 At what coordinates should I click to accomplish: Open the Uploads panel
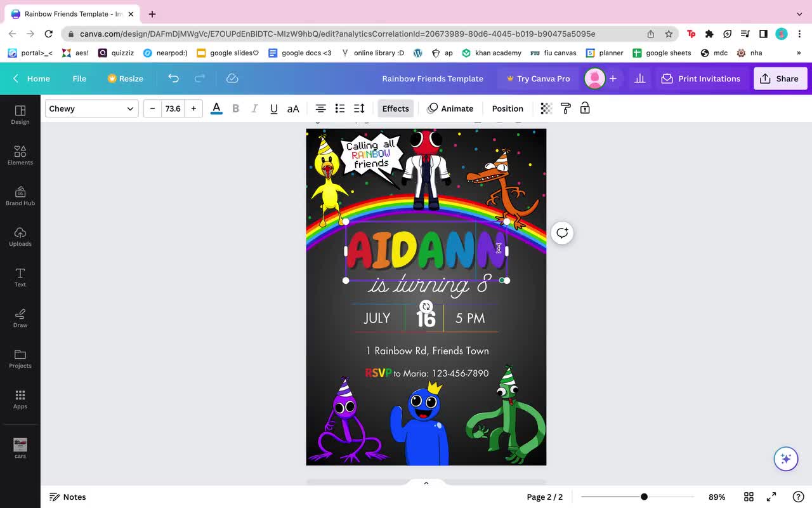(20, 237)
